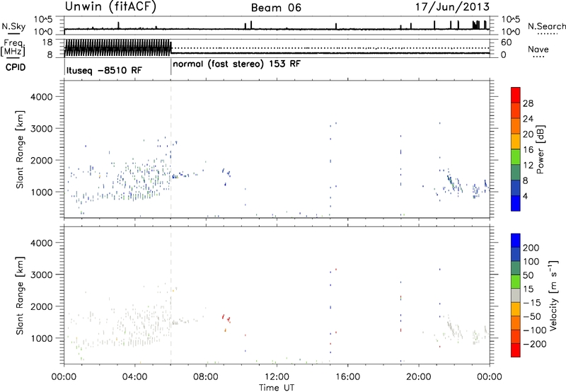
Task: Click the '60' Nave axis label
Action: coord(507,42)
